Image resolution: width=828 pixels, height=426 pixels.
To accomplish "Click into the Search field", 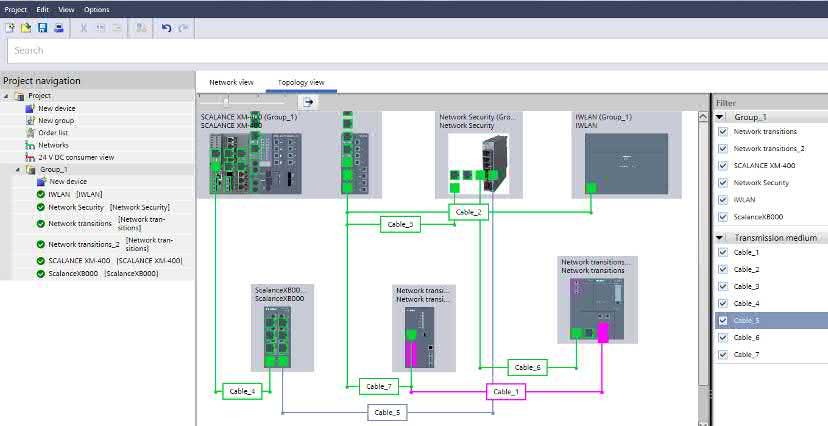I will [417, 51].
